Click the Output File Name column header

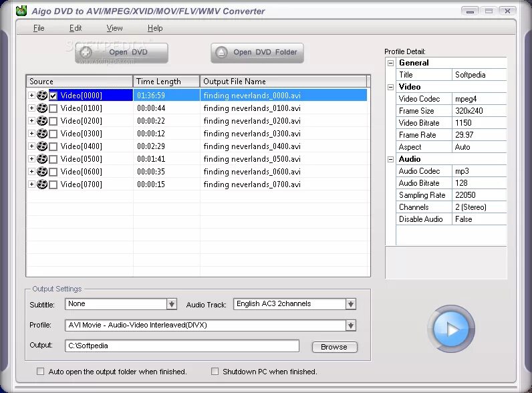(283, 82)
